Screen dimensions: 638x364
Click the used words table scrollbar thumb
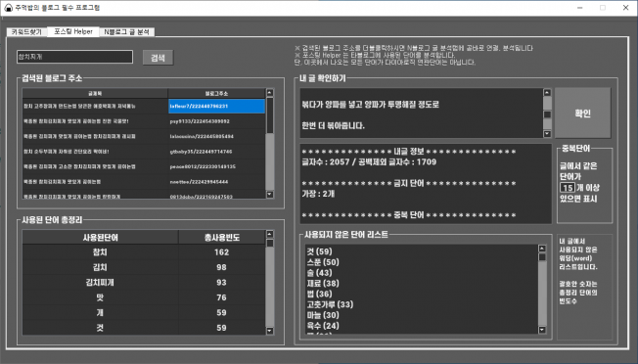point(270,244)
